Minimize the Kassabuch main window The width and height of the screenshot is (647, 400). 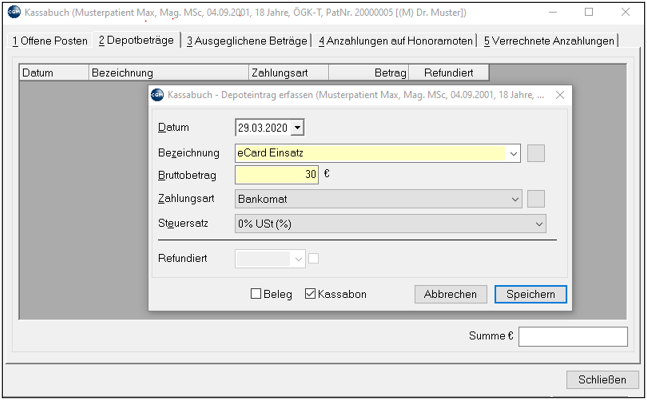pyautogui.click(x=553, y=12)
